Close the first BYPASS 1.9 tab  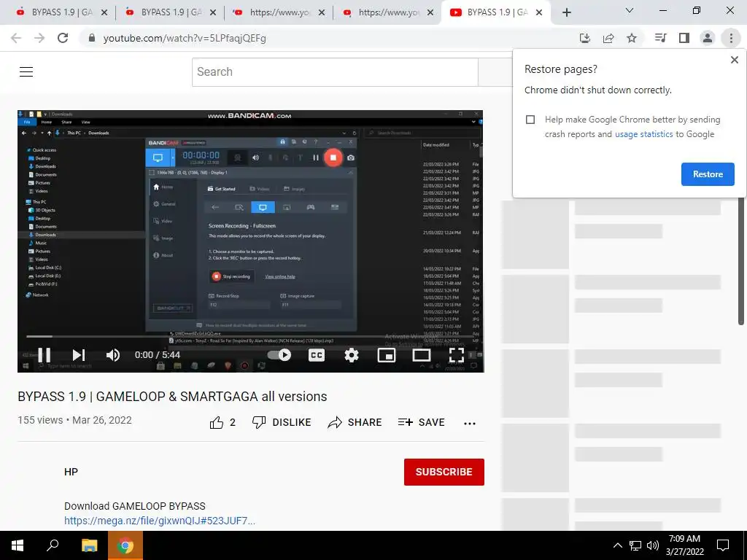[x=104, y=12]
